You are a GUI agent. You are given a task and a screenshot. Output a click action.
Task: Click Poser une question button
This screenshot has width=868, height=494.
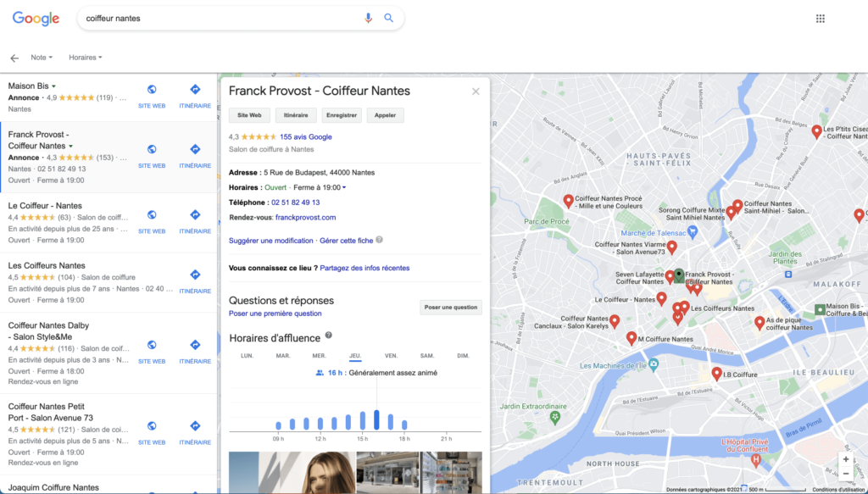tap(451, 308)
